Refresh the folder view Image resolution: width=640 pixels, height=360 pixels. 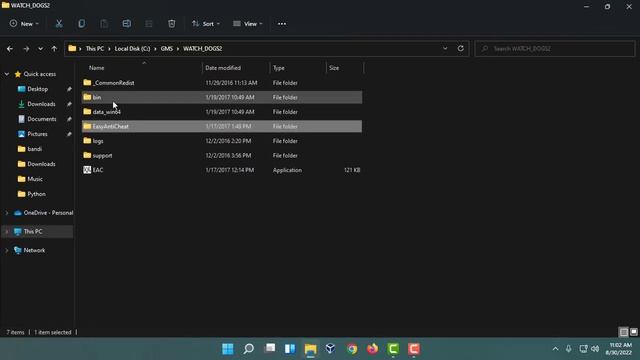pos(460,49)
